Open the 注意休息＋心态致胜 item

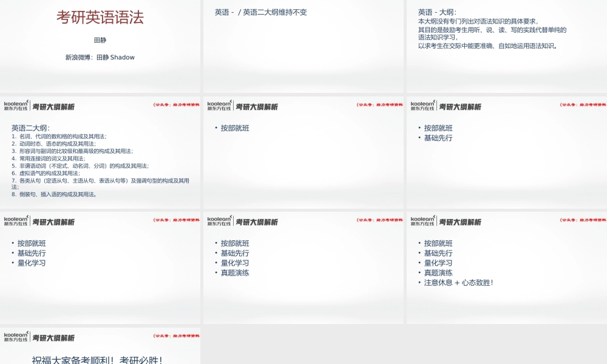459,282
